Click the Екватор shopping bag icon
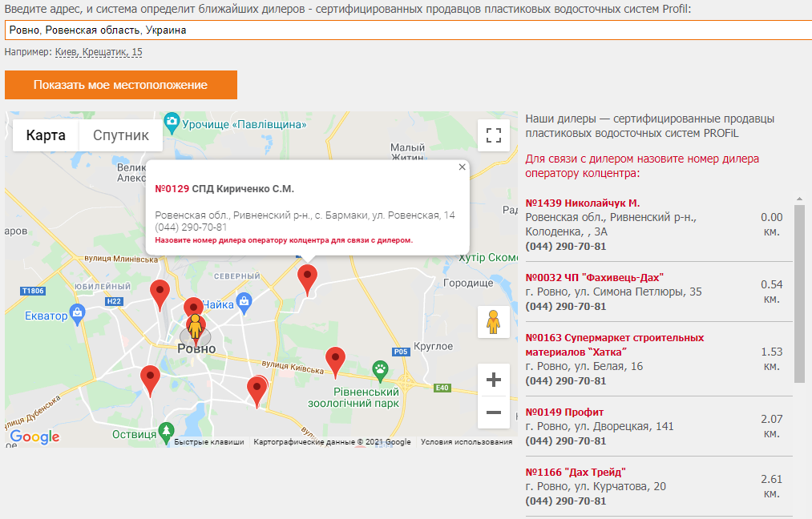This screenshot has height=519, width=812. [77, 315]
